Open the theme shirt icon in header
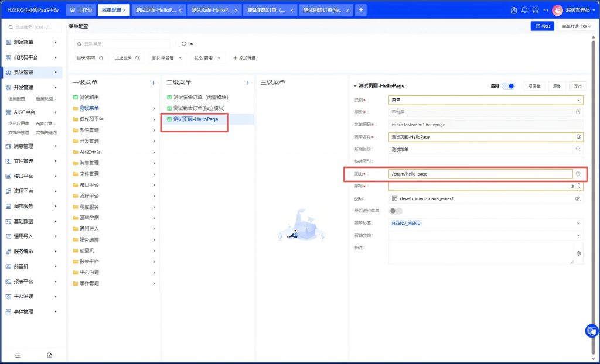This screenshot has height=364, width=600. (x=534, y=10)
